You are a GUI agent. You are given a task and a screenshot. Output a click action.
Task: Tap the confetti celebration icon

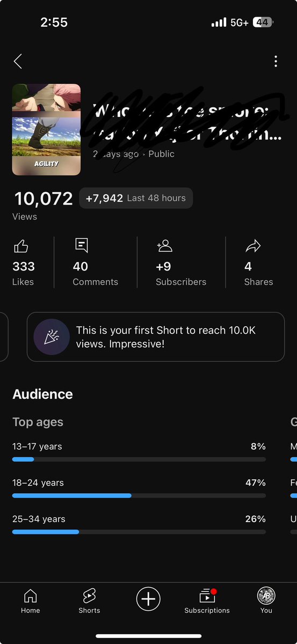pyautogui.click(x=52, y=337)
